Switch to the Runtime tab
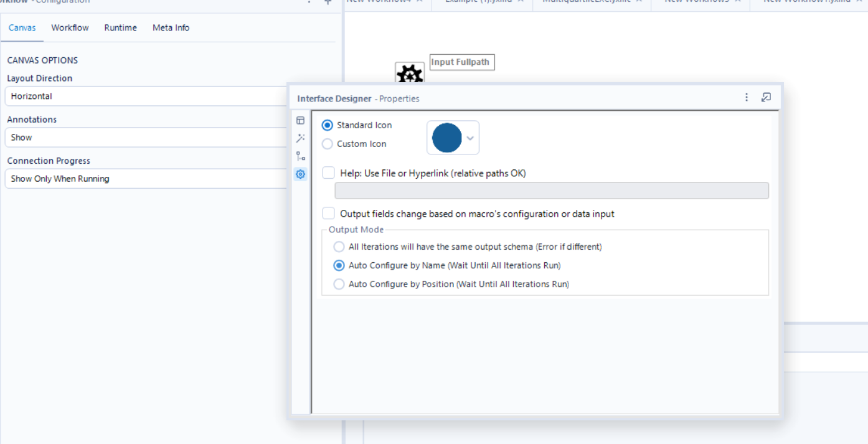This screenshot has height=444, width=868. [x=120, y=27]
